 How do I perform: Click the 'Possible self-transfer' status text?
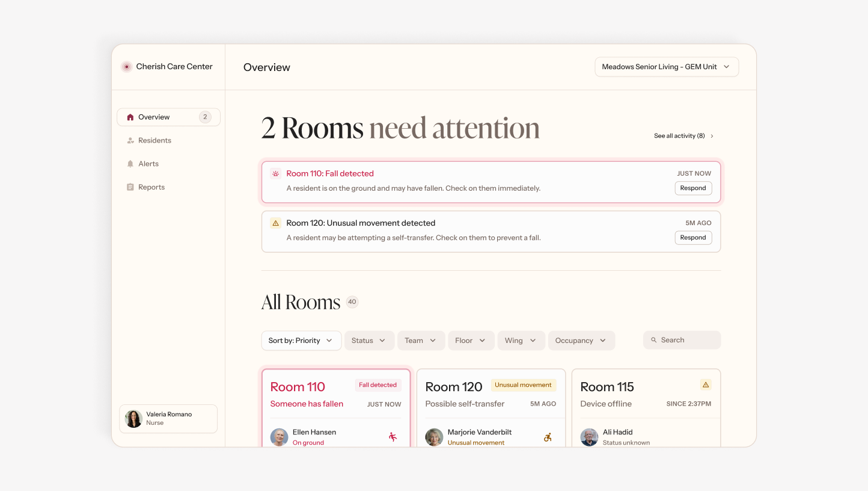[x=465, y=404]
